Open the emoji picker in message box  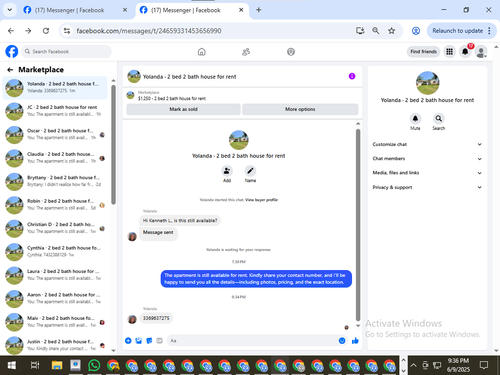point(342,341)
